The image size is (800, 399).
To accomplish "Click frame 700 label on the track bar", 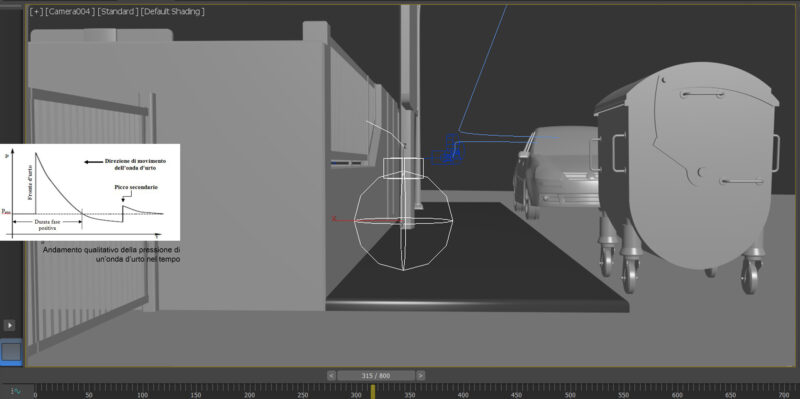I will (x=784, y=395).
